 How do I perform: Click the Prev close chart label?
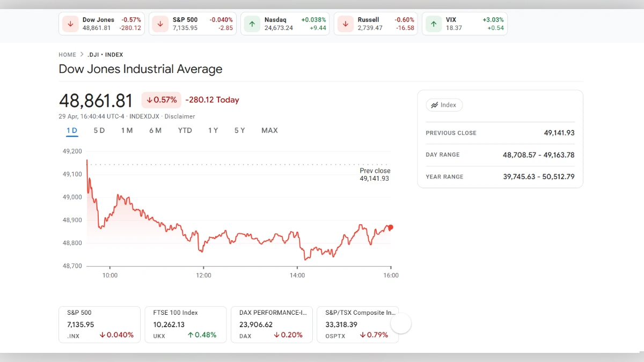(x=375, y=175)
